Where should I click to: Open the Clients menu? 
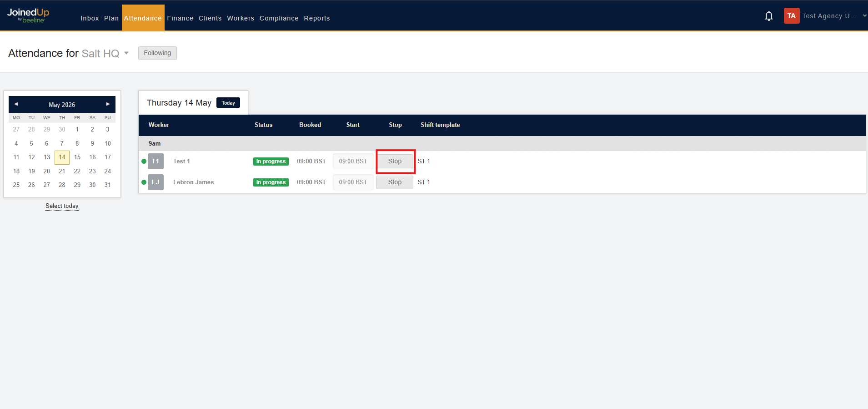(210, 18)
